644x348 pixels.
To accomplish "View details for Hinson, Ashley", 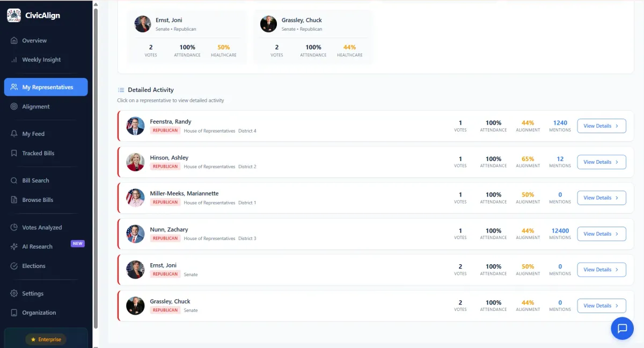I will [601, 162].
